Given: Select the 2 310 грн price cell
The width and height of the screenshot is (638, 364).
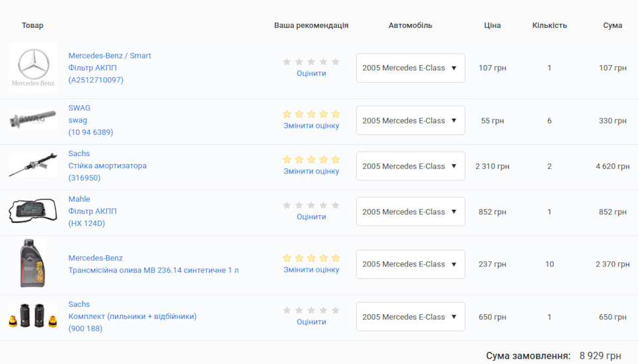Looking at the screenshot, I should tap(492, 166).
